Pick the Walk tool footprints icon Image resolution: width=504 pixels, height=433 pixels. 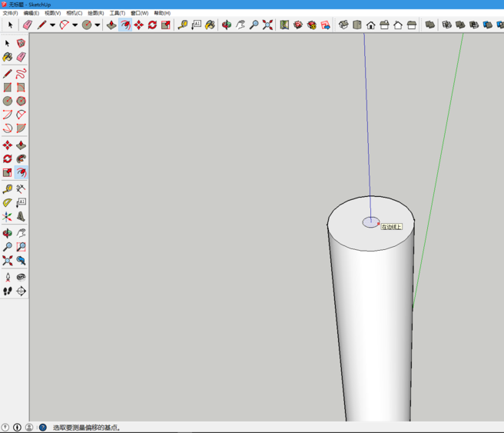(8, 291)
